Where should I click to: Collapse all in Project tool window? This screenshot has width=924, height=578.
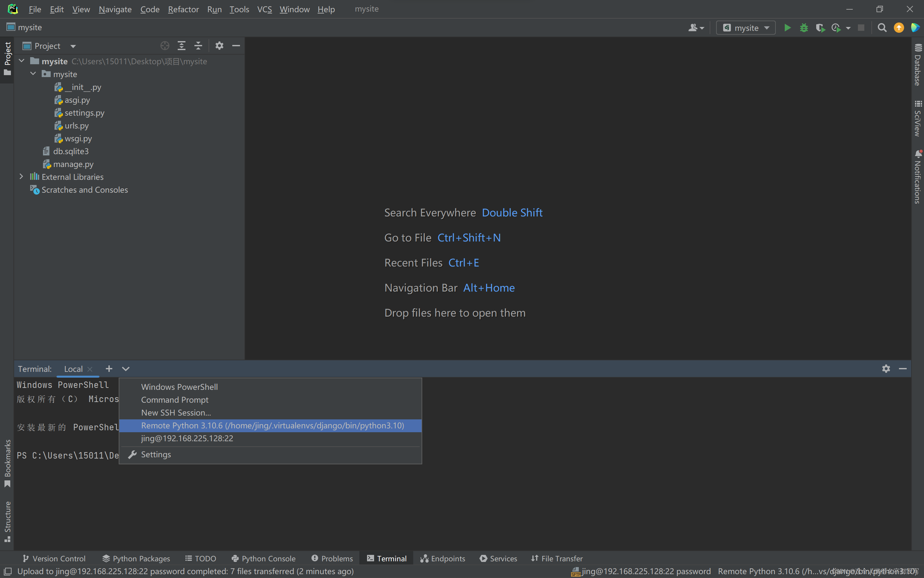click(198, 46)
